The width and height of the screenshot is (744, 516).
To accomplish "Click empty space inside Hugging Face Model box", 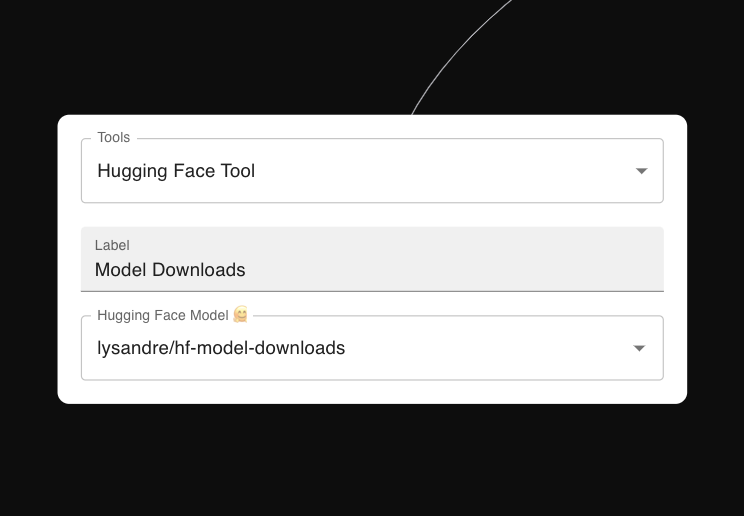I will tap(490, 348).
